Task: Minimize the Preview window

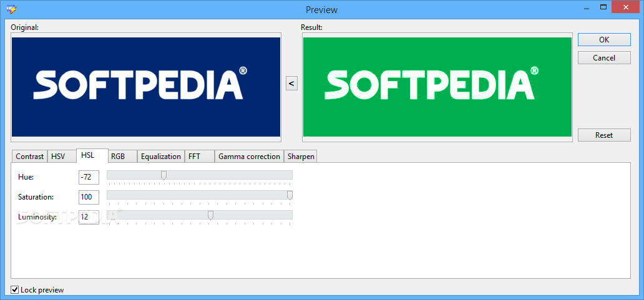Action: (585, 7)
